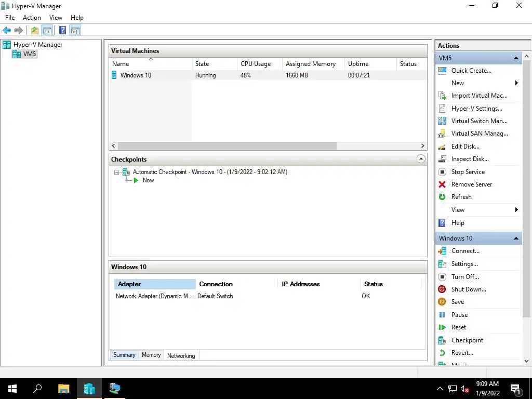Click right arrow of Virtual Machines scrollbar

click(x=422, y=146)
